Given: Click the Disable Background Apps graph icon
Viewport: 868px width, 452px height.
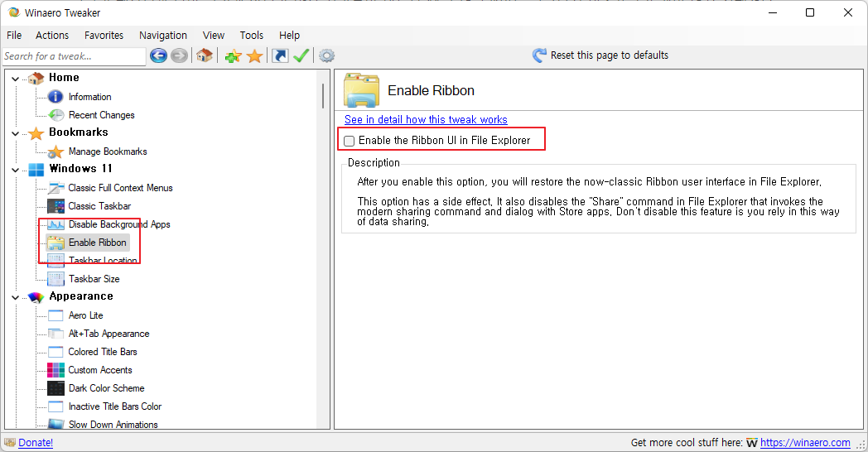Looking at the screenshot, I should point(56,224).
